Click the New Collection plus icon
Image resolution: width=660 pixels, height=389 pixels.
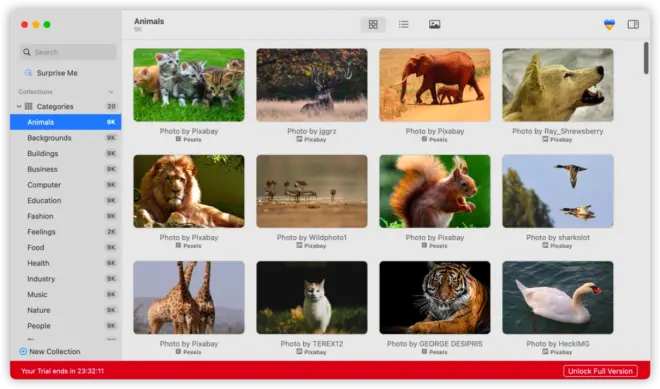[23, 351]
